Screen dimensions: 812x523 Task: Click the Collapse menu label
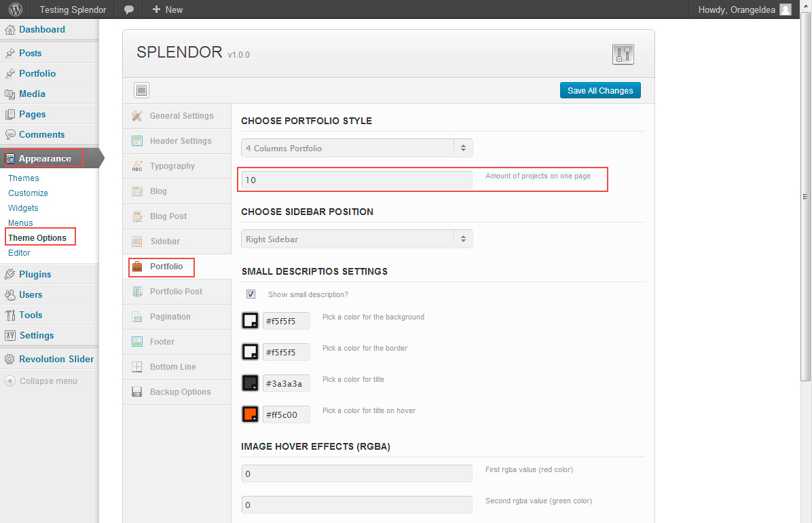point(49,381)
